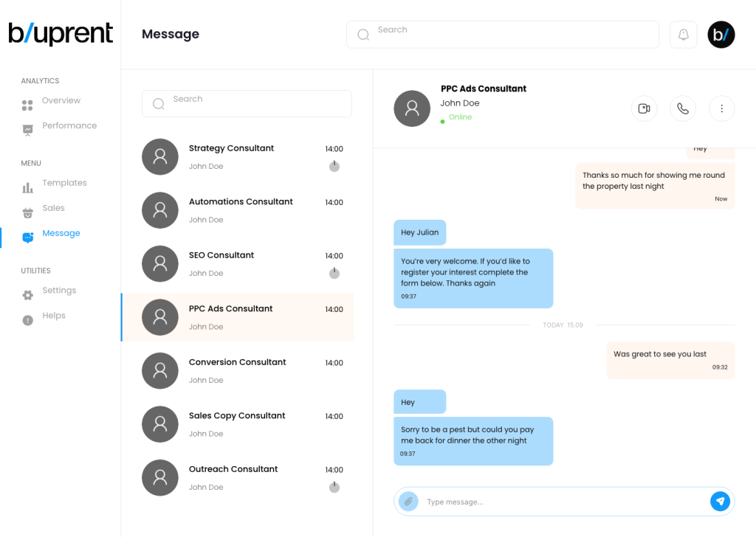Open Templates from the sidebar menu
Image resolution: width=756 pixels, height=537 pixels.
[64, 183]
